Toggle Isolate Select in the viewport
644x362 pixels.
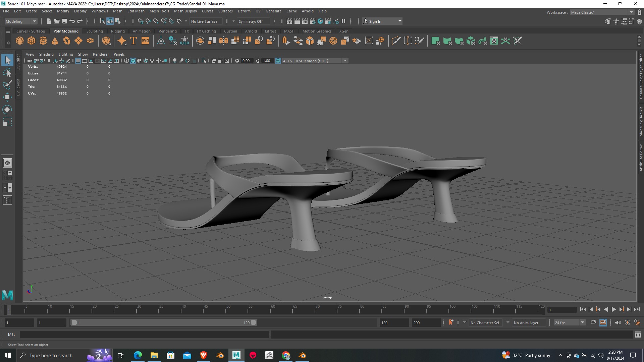click(204, 61)
